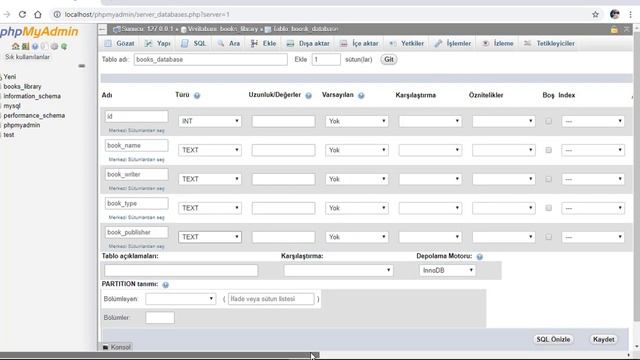This screenshot has width=640, height=360.
Task: Open the Varsayılan dropdown for book_writer
Action: click(357, 179)
